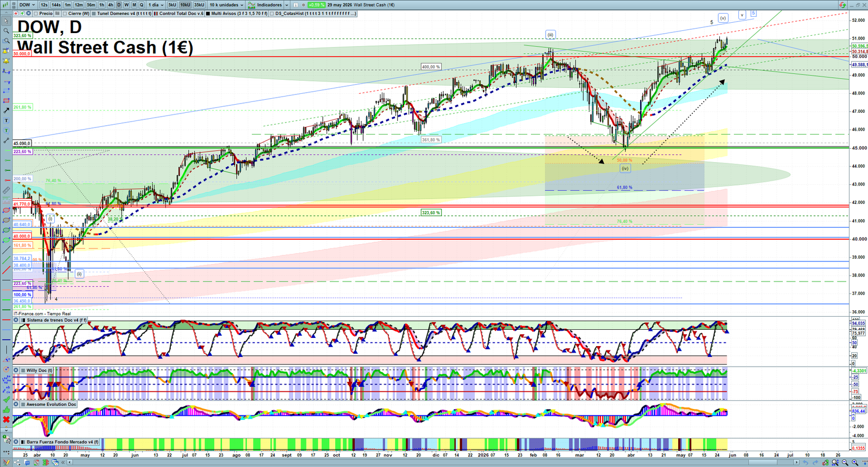Click the red plus icon on price panel header
This screenshot has height=467, width=868.
coord(16,13)
